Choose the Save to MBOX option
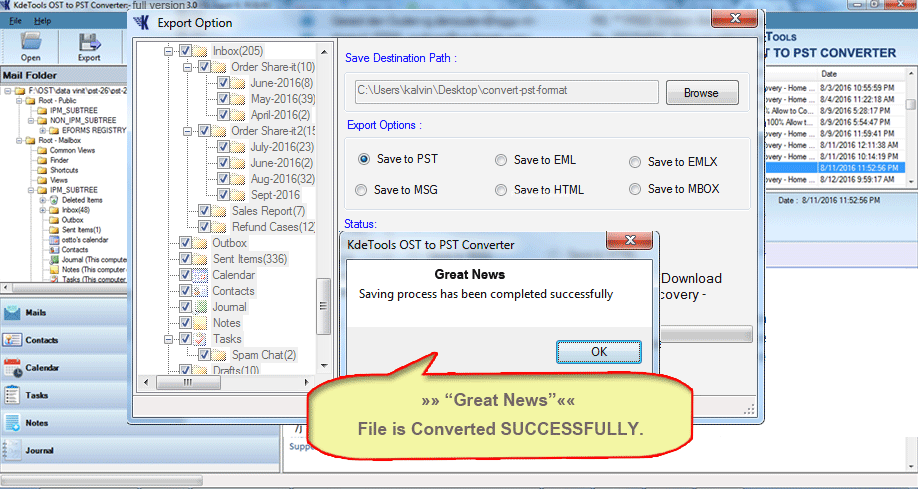The image size is (918, 489). (x=635, y=189)
